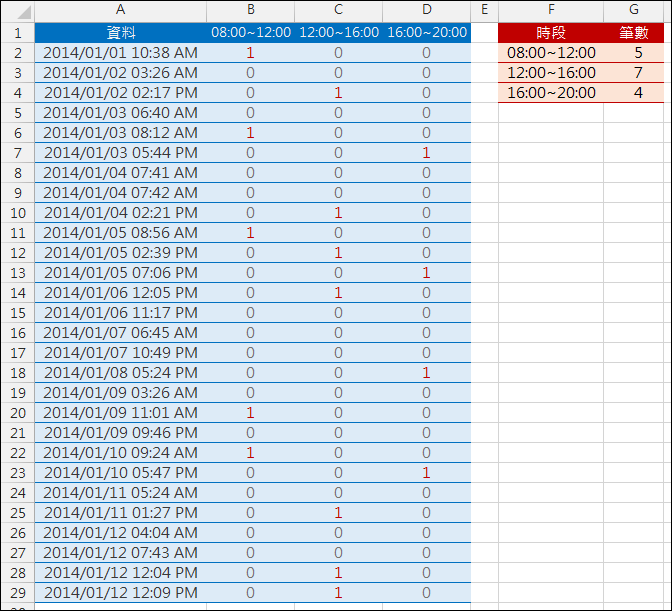Image resolution: width=672 pixels, height=611 pixels.
Task: Select cell 2014/01/07 06:45 AM
Action: pyautogui.click(x=120, y=332)
